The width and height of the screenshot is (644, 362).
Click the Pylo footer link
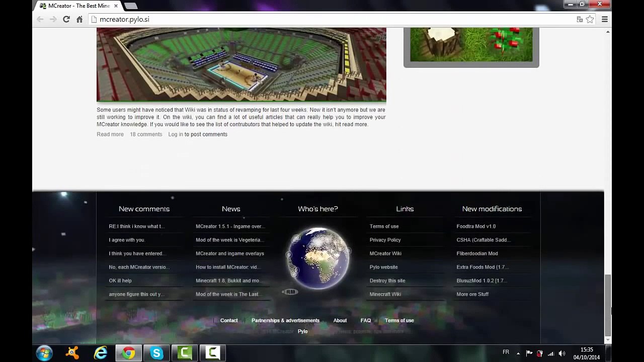pyautogui.click(x=302, y=331)
